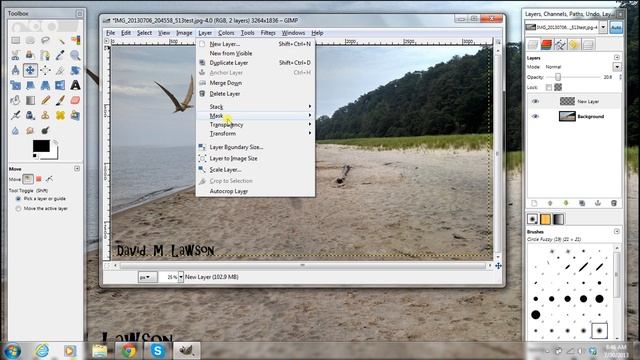
Task: Select the Text tool
Action: pyautogui.click(x=75, y=85)
